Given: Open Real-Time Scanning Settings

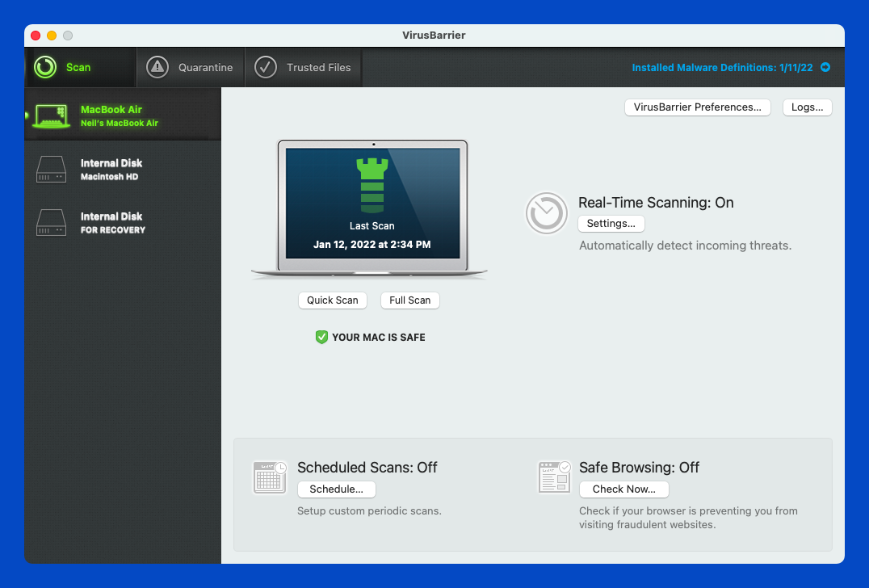Looking at the screenshot, I should point(611,224).
